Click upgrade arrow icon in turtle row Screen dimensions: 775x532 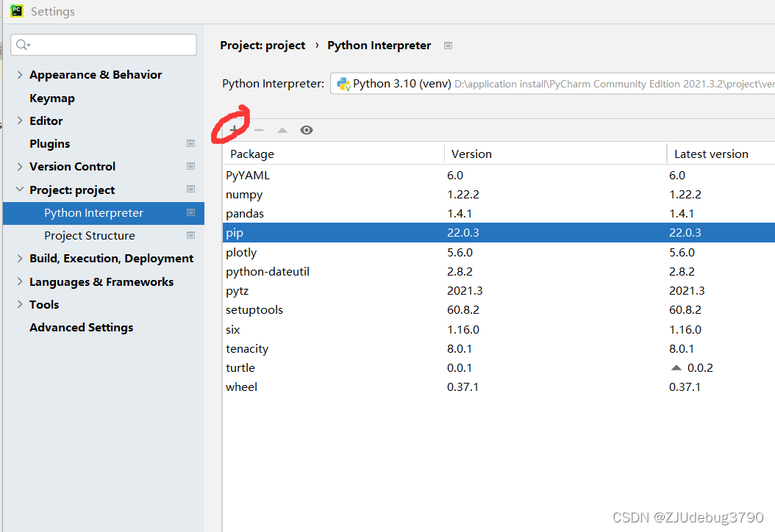[x=676, y=367]
